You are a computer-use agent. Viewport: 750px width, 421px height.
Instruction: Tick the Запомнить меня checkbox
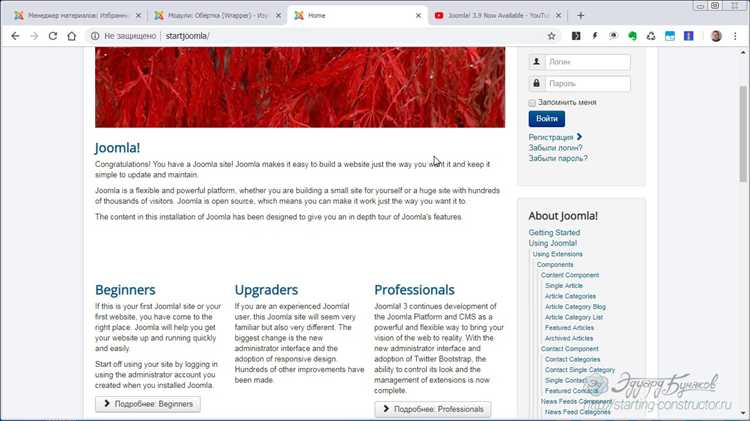click(x=532, y=103)
